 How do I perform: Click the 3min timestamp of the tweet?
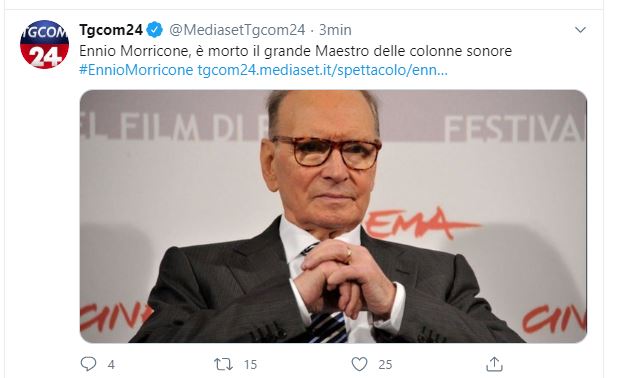coord(335,30)
